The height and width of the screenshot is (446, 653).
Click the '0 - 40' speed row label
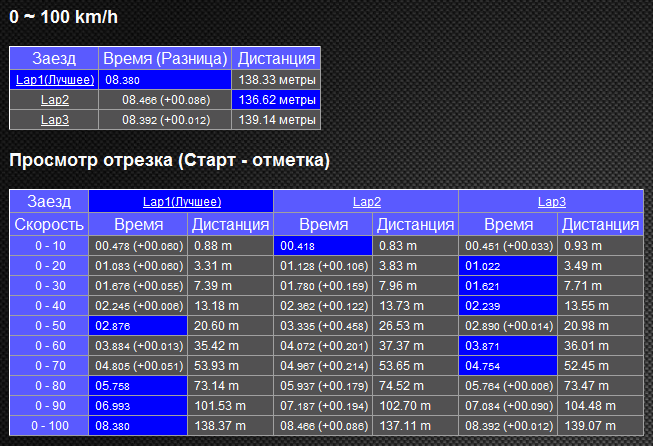click(49, 306)
